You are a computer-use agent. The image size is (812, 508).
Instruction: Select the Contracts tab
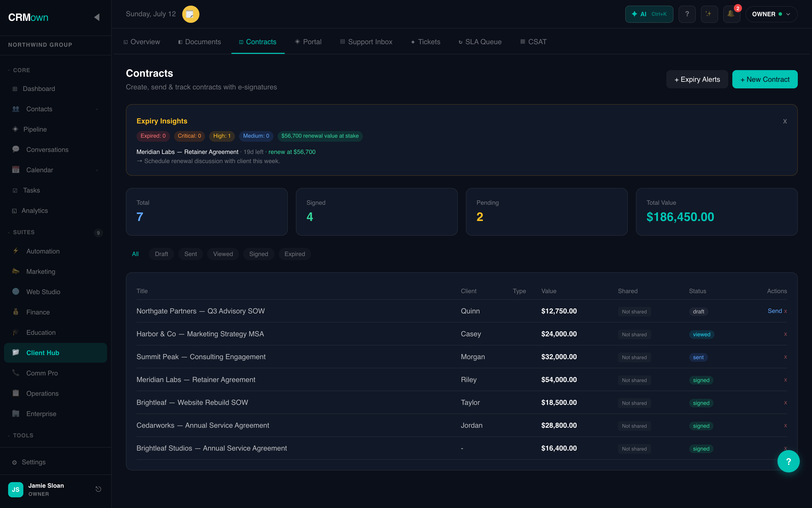[x=258, y=42]
